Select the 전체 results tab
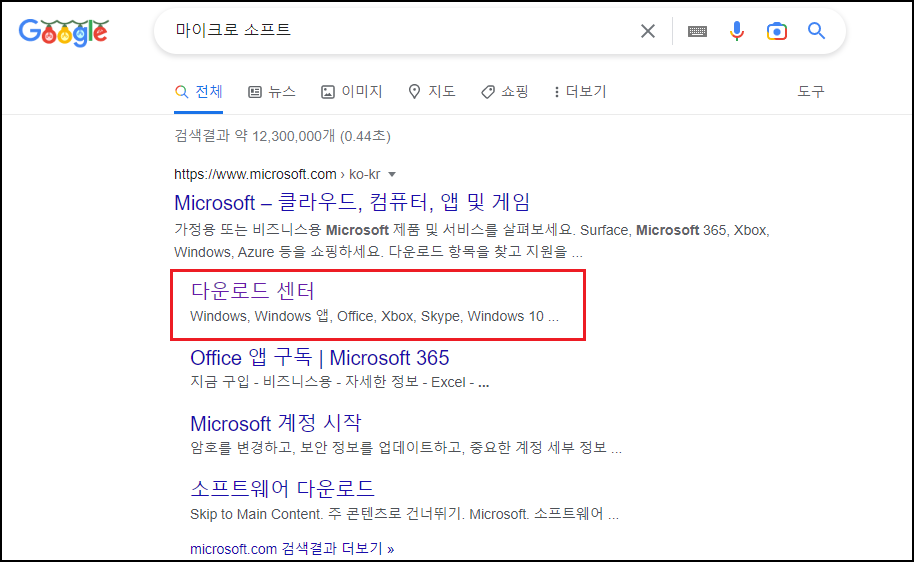Viewport: 914px width, 562px height. [x=199, y=92]
